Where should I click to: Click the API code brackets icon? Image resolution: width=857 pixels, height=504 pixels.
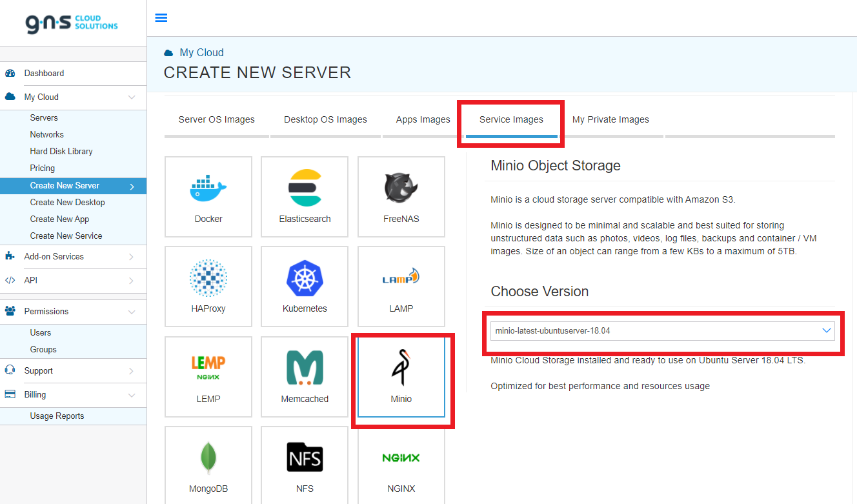click(x=10, y=280)
